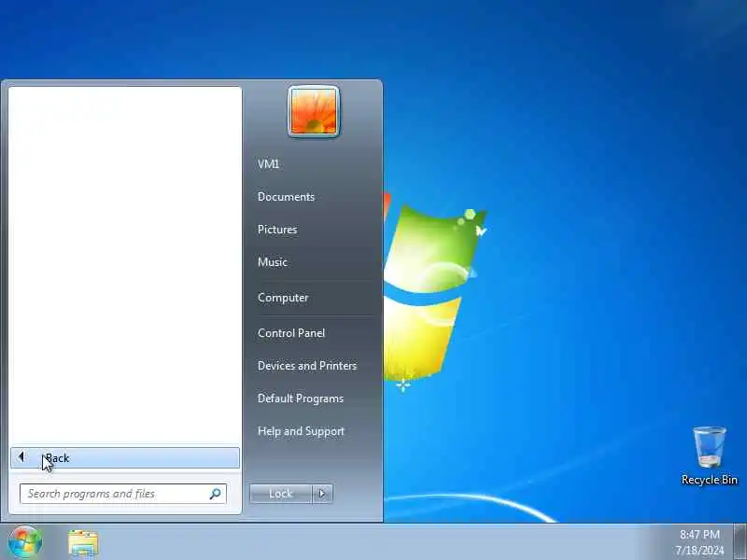Open Help and Support
The image size is (747, 560).
[301, 431]
